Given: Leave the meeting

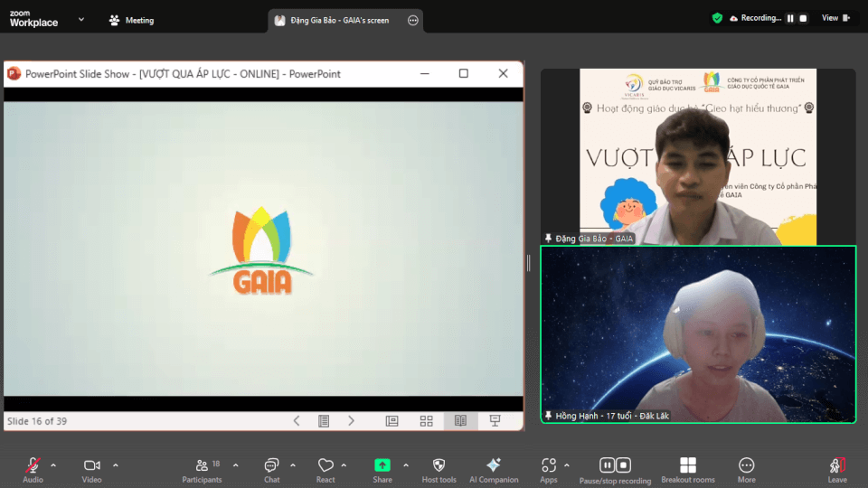Looking at the screenshot, I should pyautogui.click(x=837, y=470).
